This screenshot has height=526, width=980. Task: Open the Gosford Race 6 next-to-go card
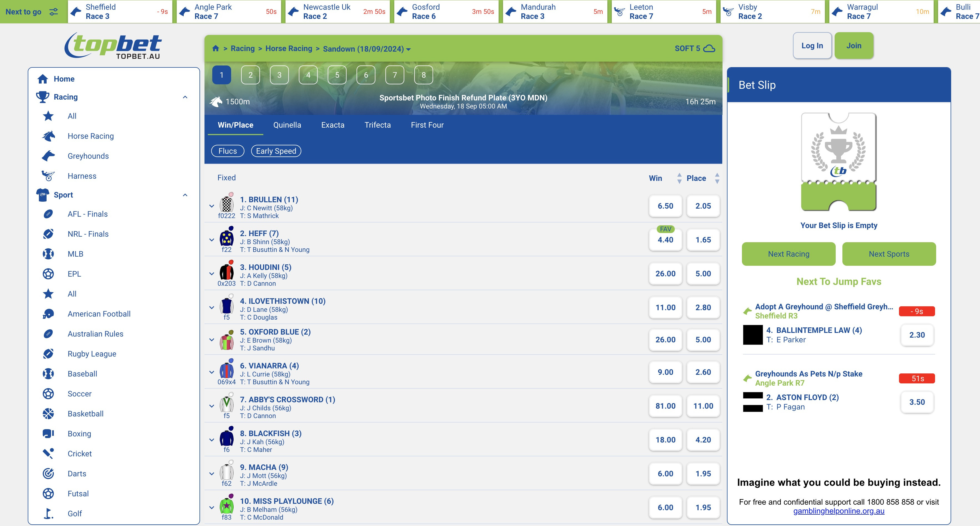tap(447, 11)
